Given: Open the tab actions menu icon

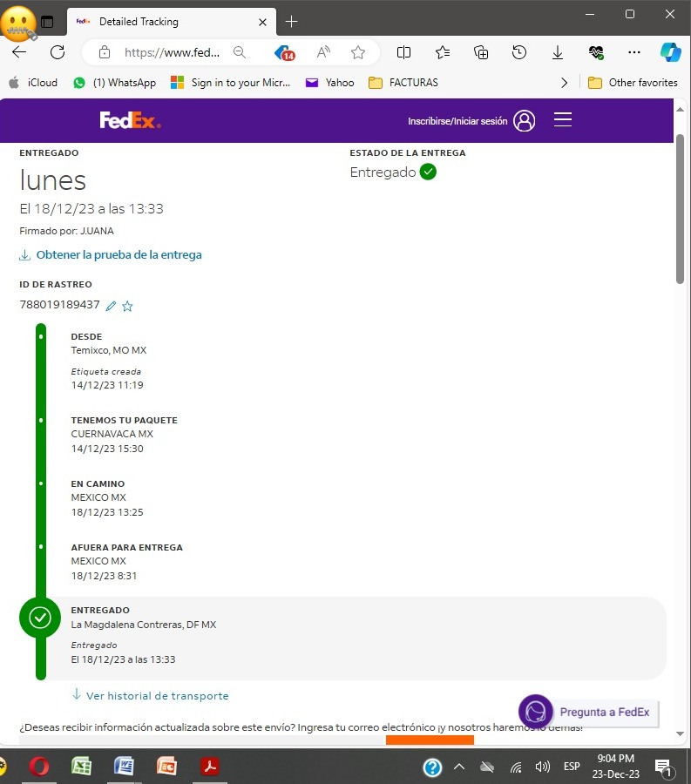Looking at the screenshot, I should coord(47,22).
